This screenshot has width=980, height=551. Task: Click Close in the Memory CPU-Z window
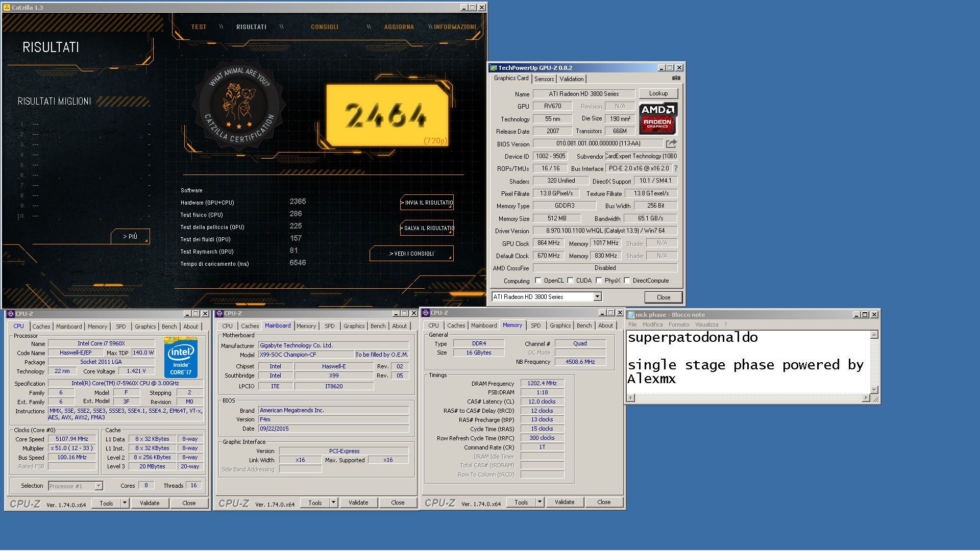604,502
